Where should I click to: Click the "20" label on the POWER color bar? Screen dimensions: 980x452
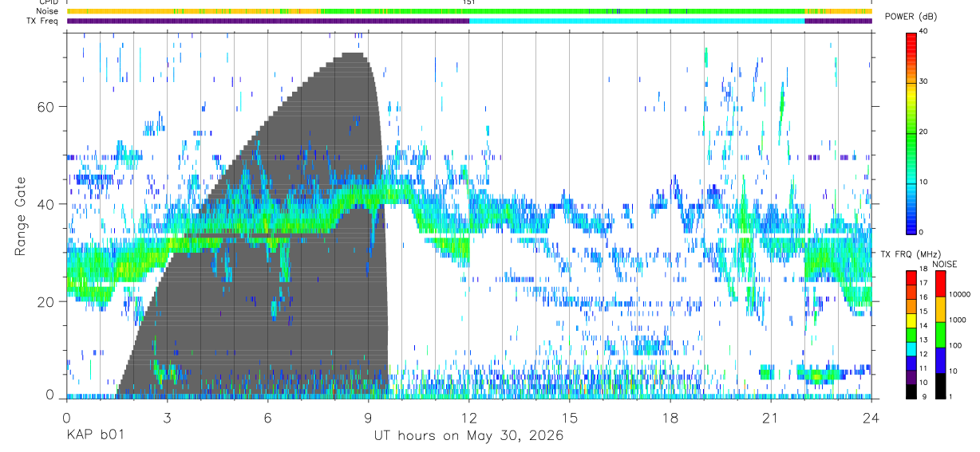click(923, 132)
